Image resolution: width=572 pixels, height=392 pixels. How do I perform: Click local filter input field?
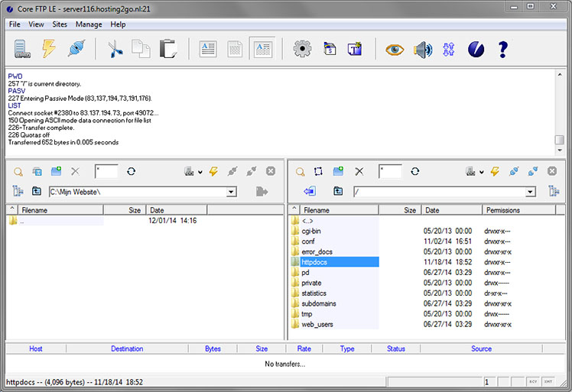pos(106,171)
